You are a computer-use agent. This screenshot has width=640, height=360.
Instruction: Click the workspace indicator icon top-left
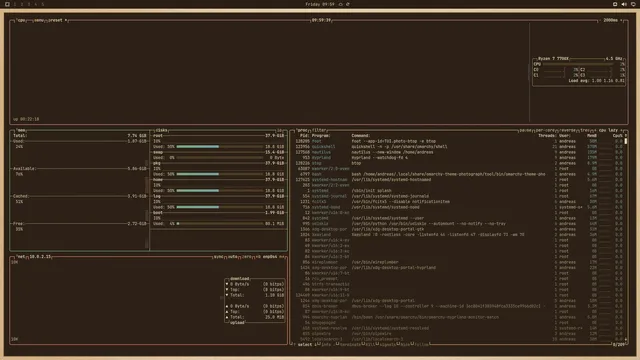coord(7,4)
